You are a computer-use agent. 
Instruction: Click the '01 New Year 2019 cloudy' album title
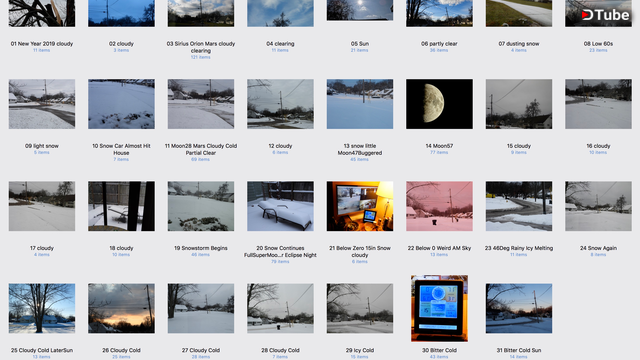click(42, 44)
